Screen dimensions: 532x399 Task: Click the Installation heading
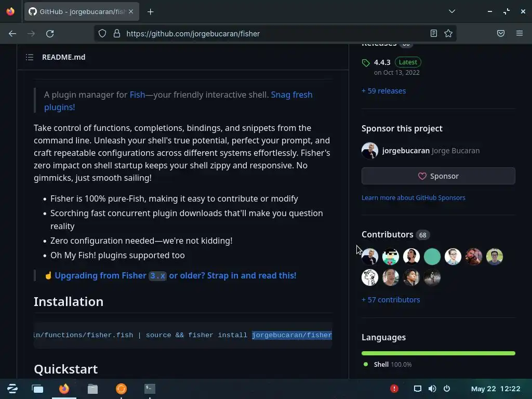(x=69, y=302)
